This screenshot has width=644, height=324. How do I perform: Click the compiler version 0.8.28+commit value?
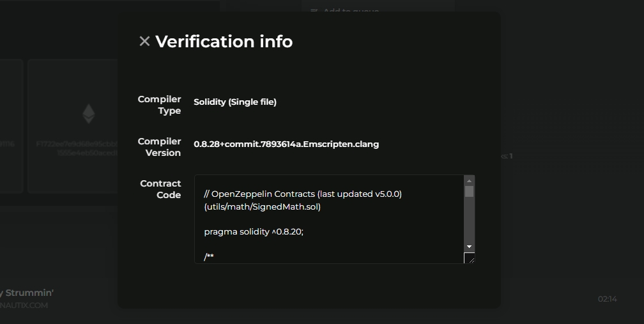click(x=286, y=144)
